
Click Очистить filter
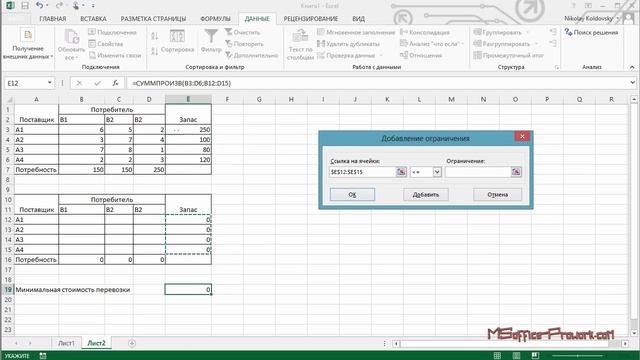coord(242,32)
